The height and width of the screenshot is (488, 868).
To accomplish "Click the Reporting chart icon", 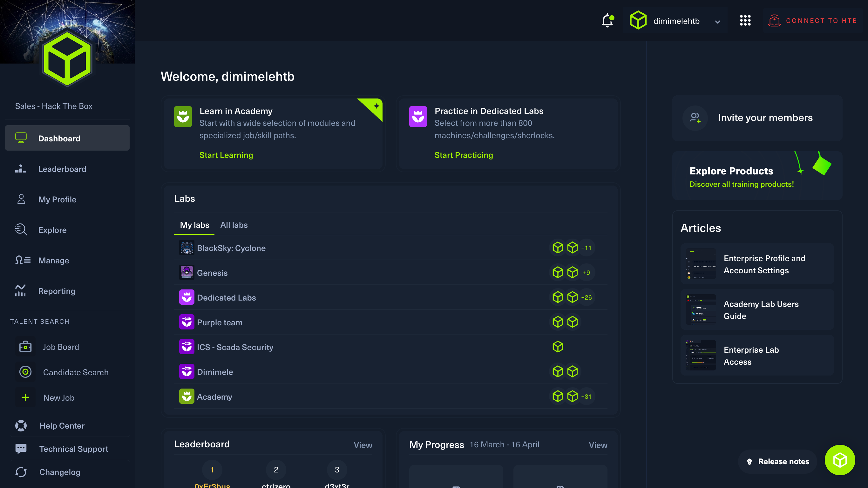I will (21, 290).
